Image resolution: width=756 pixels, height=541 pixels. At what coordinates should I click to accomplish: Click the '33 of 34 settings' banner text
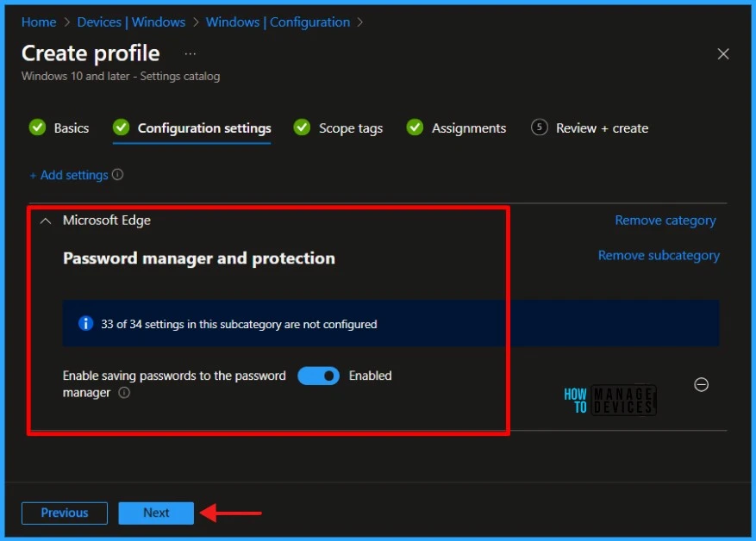(x=239, y=324)
